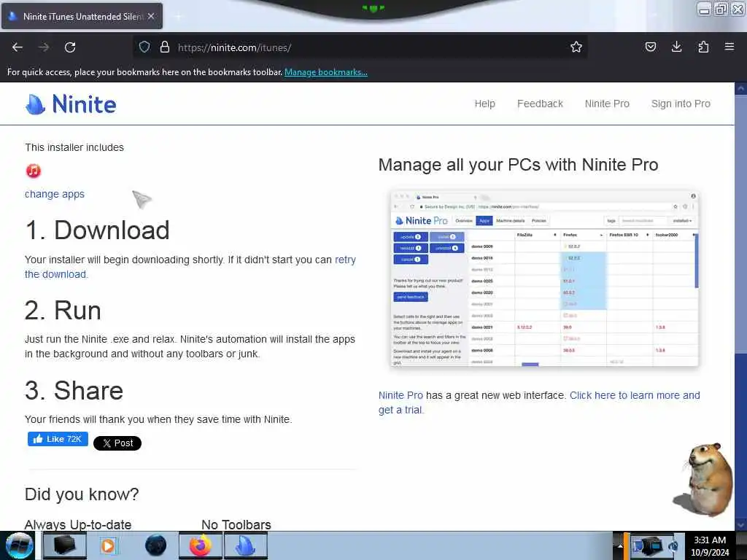This screenshot has width=747, height=560.
Task: Open the Manage bookmarks link
Action: pos(326,72)
